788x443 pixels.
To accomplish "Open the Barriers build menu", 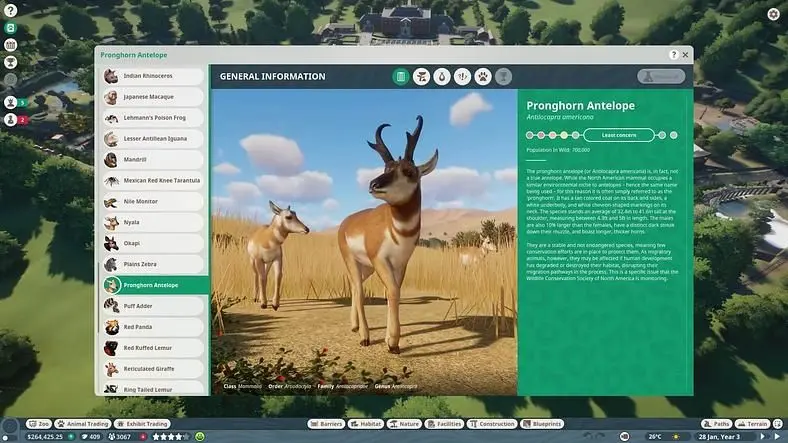I will click(x=326, y=424).
